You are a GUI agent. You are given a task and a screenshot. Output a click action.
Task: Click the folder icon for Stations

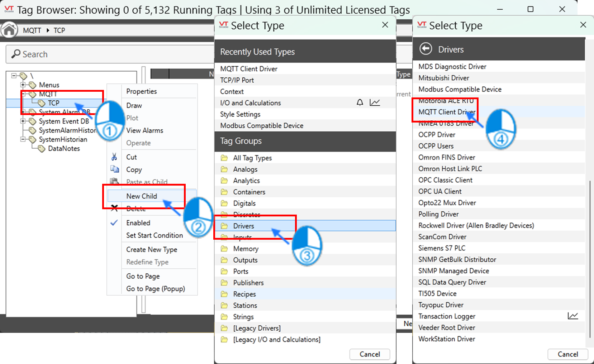coord(224,305)
